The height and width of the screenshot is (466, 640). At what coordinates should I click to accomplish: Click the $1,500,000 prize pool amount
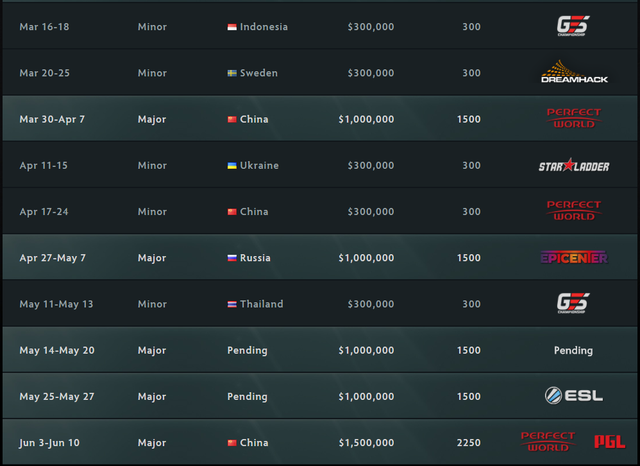(x=366, y=443)
